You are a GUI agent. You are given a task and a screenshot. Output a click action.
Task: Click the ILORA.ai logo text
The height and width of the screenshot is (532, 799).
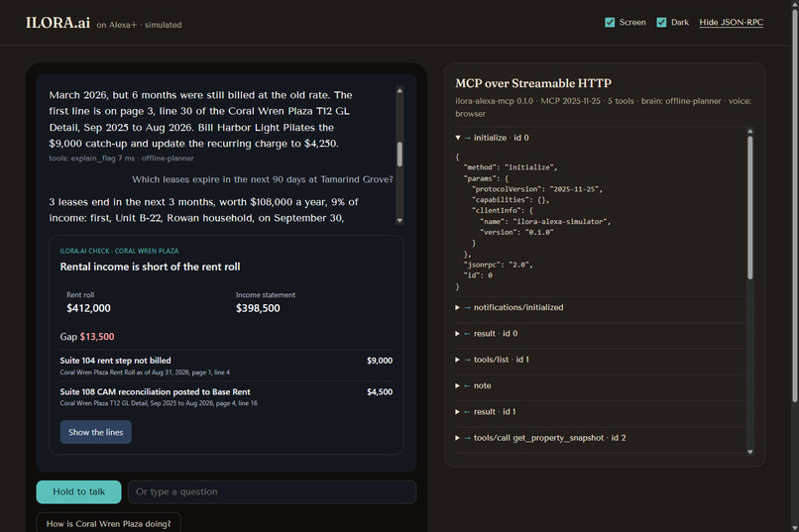coord(58,23)
